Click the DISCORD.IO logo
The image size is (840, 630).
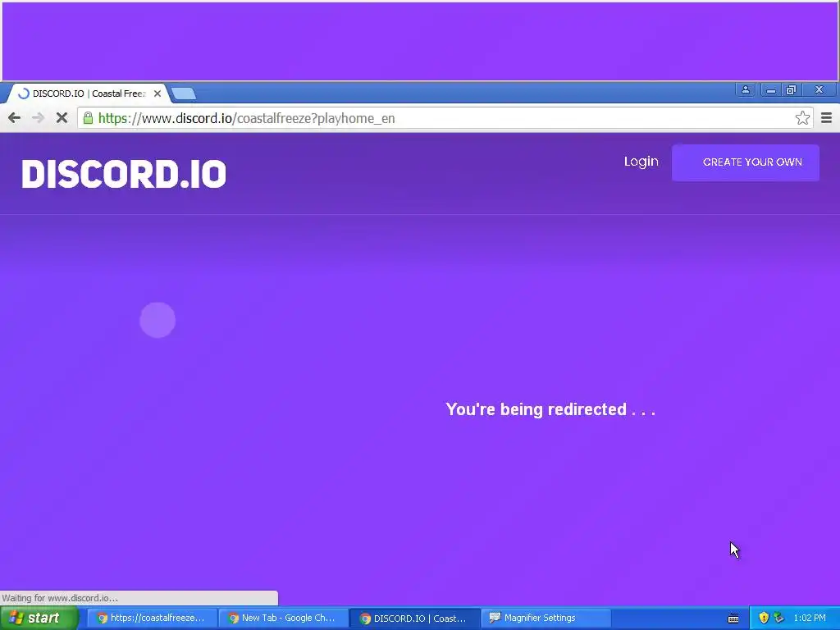pos(124,174)
